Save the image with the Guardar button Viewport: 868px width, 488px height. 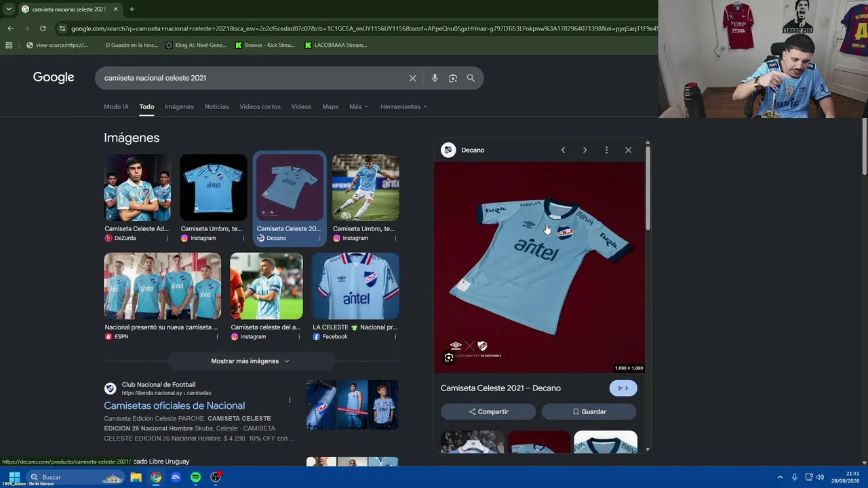click(589, 411)
